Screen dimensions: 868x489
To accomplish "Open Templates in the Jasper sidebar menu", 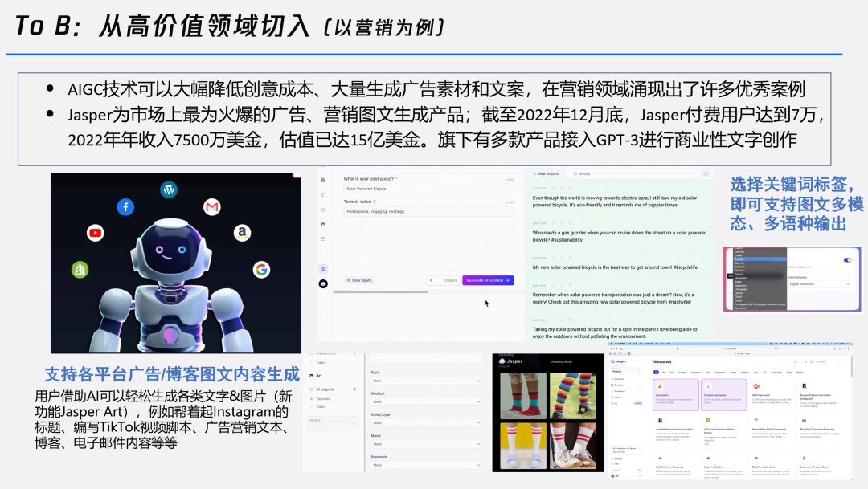I will [617, 385].
